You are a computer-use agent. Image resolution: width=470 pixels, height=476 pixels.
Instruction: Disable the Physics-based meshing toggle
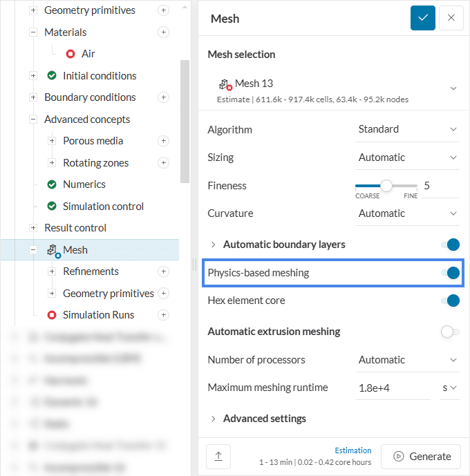click(x=451, y=273)
